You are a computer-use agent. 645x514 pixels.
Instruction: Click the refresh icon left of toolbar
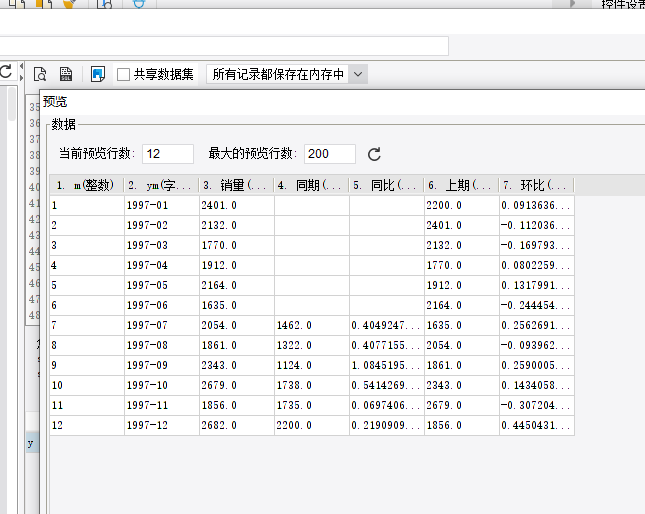pyautogui.click(x=6, y=72)
